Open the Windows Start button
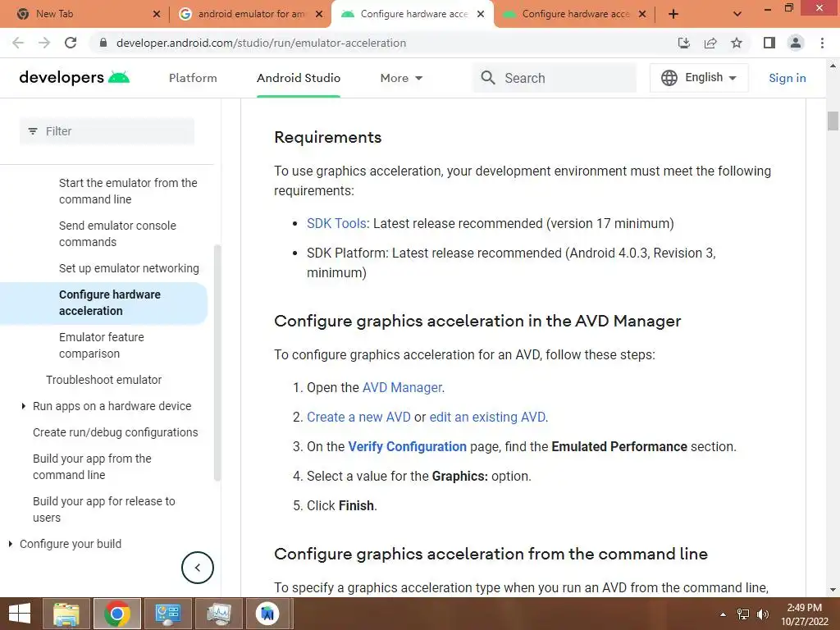The width and height of the screenshot is (840, 630). click(x=20, y=614)
